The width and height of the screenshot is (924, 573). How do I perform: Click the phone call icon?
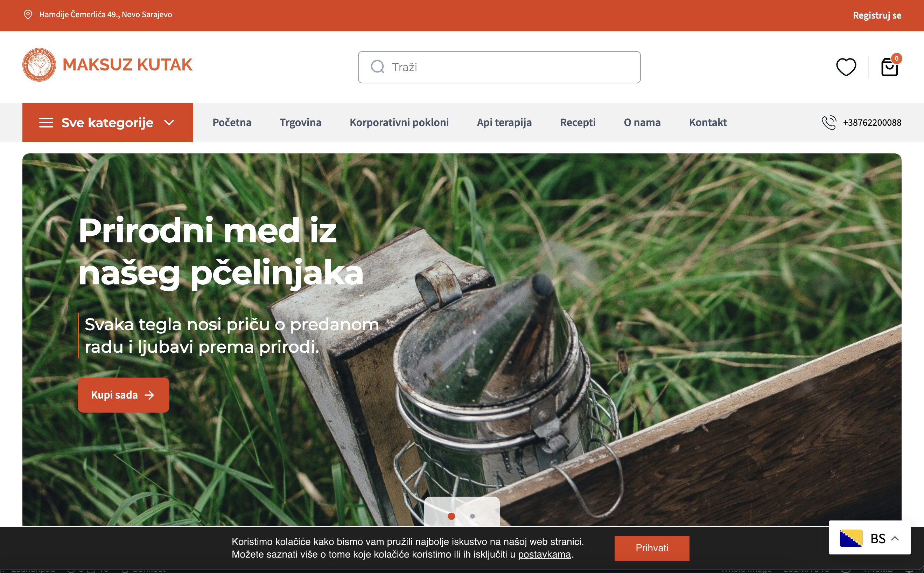(x=828, y=122)
